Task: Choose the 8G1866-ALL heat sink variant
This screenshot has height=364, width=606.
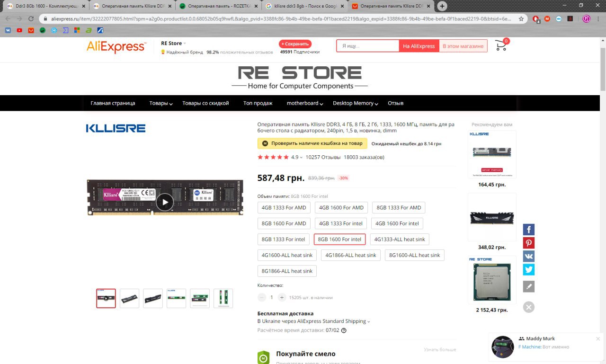Action: click(287, 271)
